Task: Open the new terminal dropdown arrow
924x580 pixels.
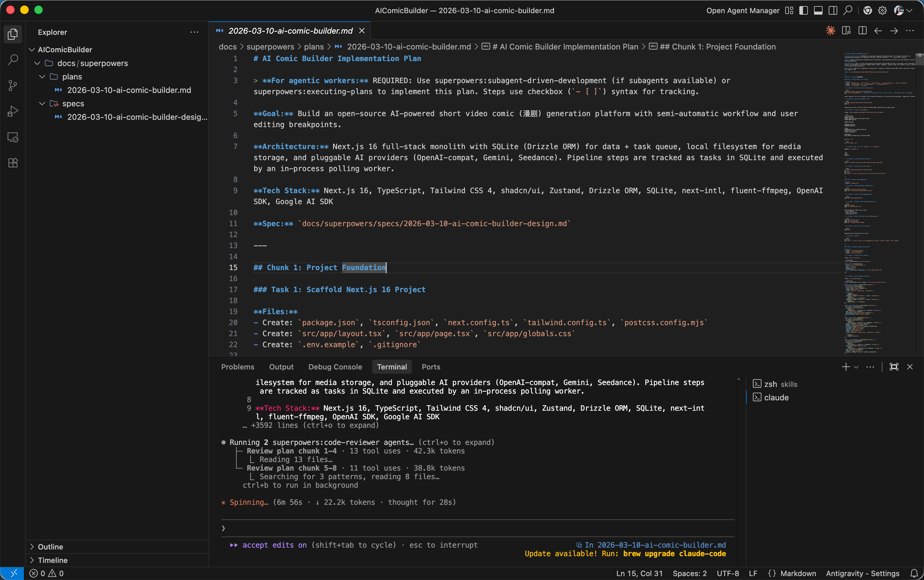Action: pyautogui.click(x=856, y=367)
